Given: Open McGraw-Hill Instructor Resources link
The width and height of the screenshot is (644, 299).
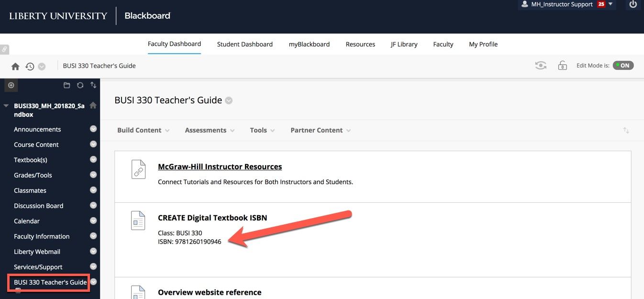Looking at the screenshot, I should coord(220,166).
